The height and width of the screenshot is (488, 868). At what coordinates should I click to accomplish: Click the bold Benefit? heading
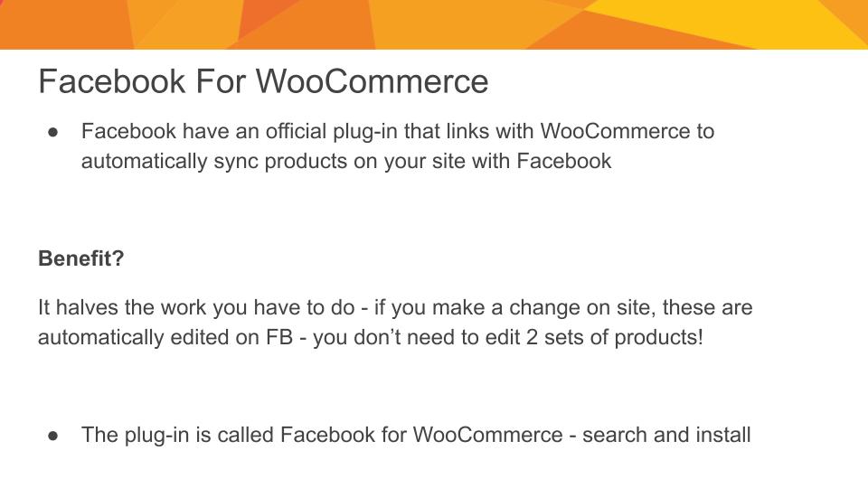80,258
